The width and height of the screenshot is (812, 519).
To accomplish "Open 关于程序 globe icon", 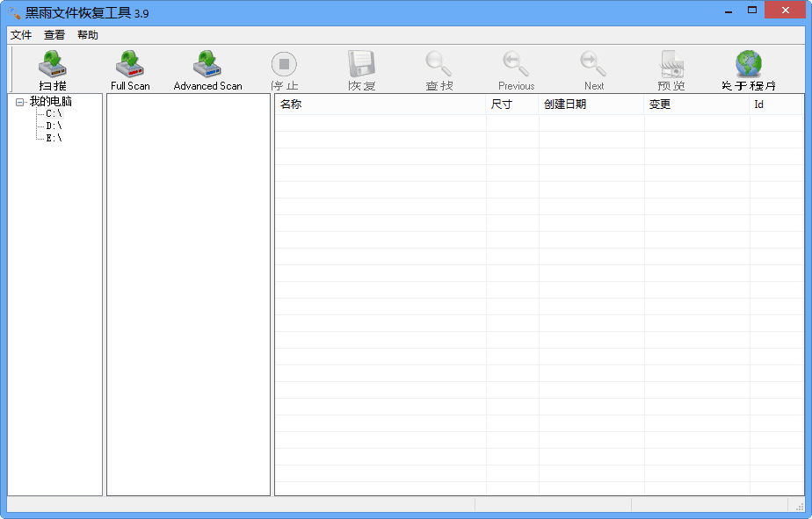I will 749,64.
